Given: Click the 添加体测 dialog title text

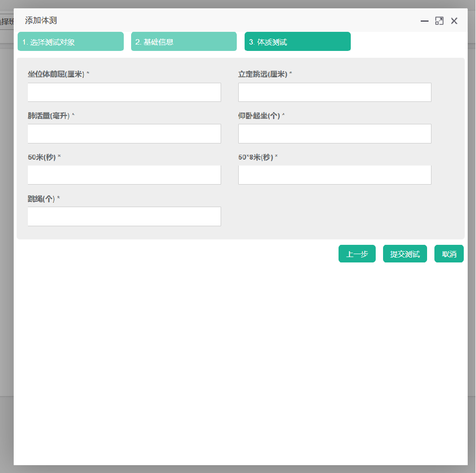Looking at the screenshot, I should pos(41,21).
